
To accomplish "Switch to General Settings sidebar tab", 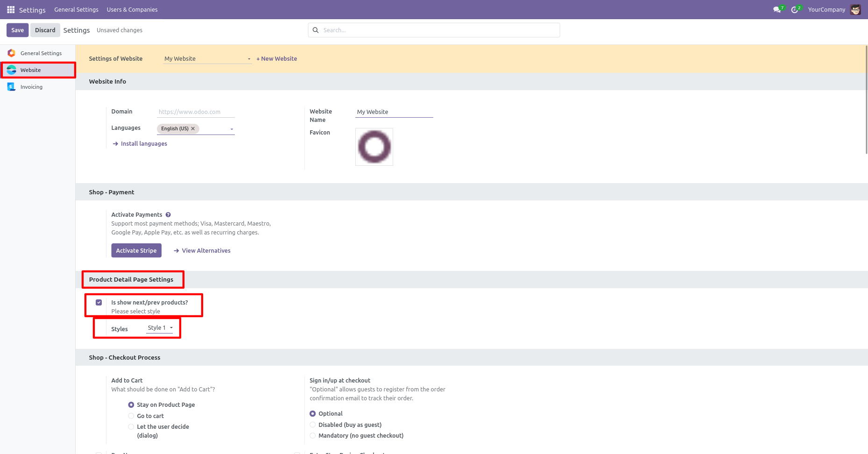I will pos(38,53).
